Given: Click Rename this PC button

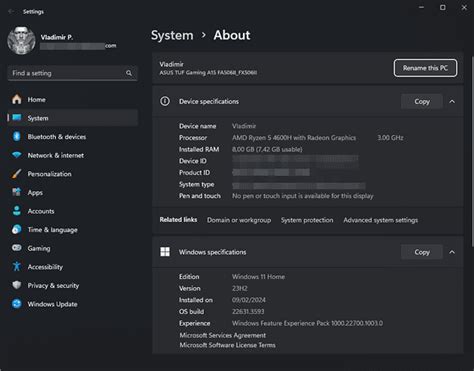Looking at the screenshot, I should click(x=425, y=68).
